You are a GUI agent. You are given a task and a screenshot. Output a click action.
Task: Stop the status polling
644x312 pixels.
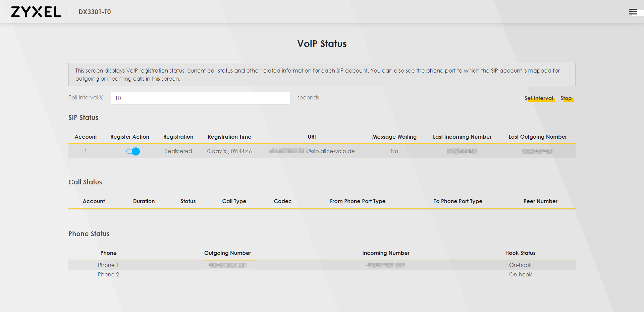click(566, 98)
